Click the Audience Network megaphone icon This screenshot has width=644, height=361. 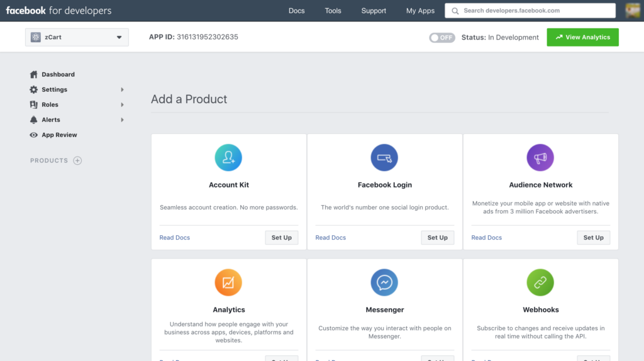pyautogui.click(x=540, y=158)
